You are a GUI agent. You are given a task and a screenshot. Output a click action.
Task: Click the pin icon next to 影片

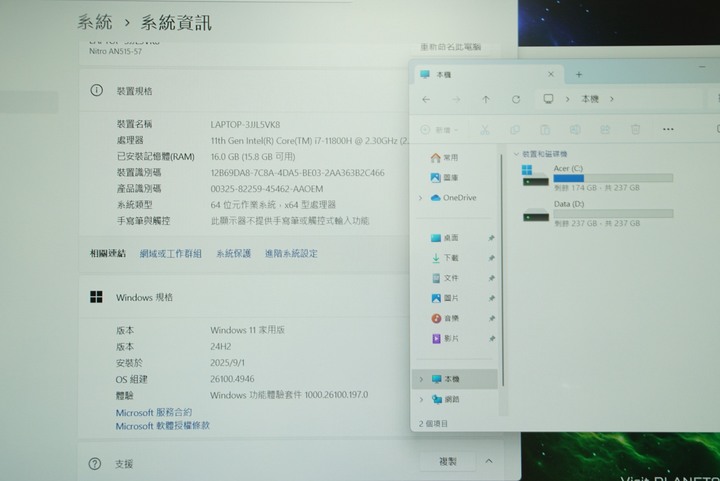491,339
